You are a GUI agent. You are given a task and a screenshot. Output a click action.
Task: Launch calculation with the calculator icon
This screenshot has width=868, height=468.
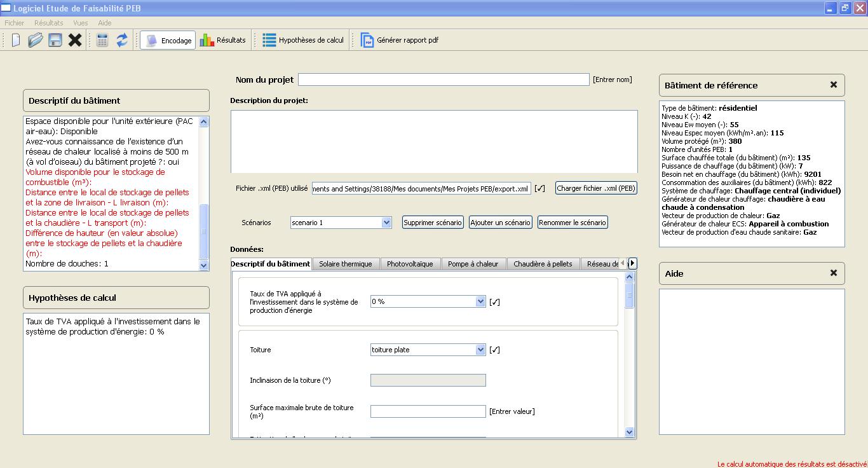tap(102, 40)
